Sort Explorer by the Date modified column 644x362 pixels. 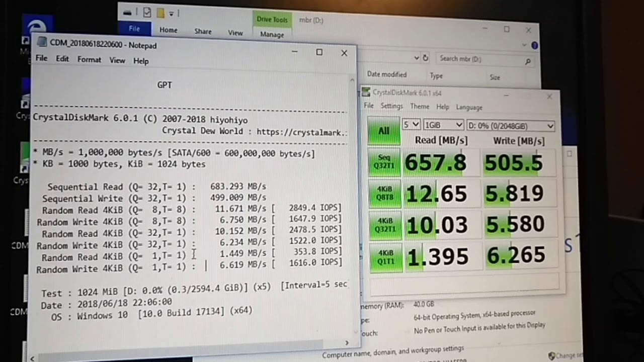pos(386,74)
